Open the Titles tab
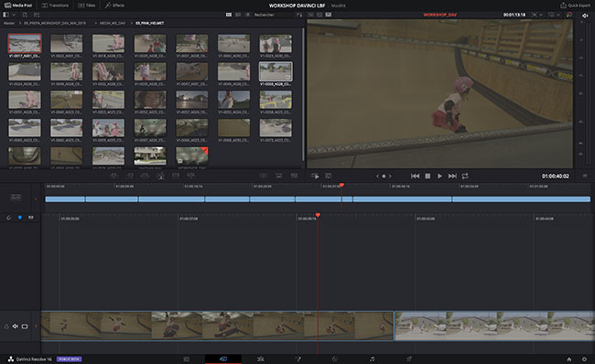The image size is (595, 364). [87, 5]
